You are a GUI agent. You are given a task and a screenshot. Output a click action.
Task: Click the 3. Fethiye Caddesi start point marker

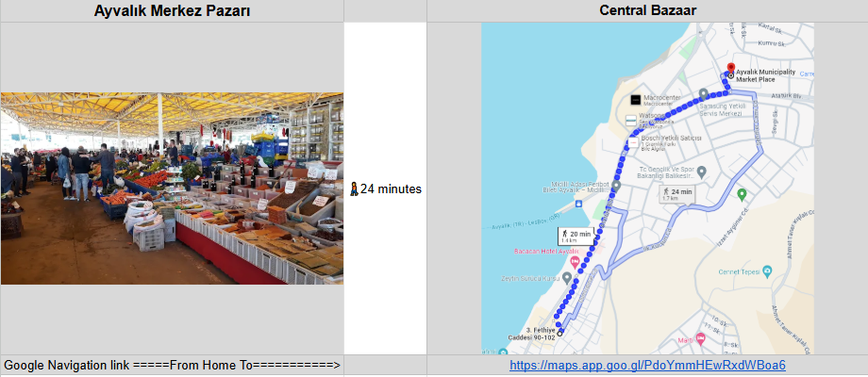pyautogui.click(x=559, y=334)
